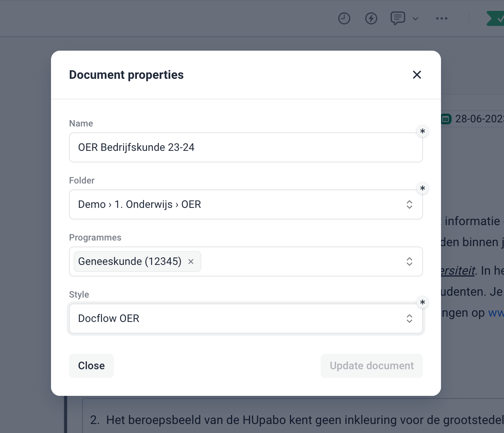Click the Document properties heading
Image resolution: width=504 pixels, height=433 pixels.
point(126,75)
